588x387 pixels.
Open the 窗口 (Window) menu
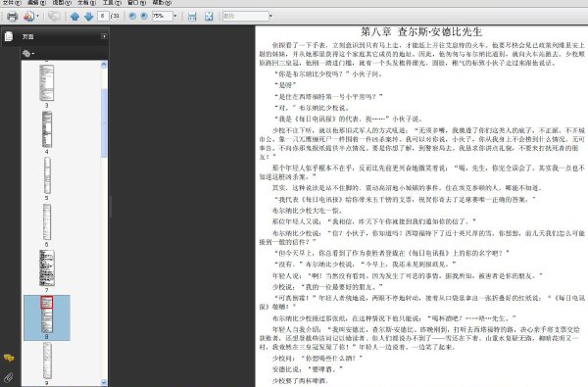[137, 3]
